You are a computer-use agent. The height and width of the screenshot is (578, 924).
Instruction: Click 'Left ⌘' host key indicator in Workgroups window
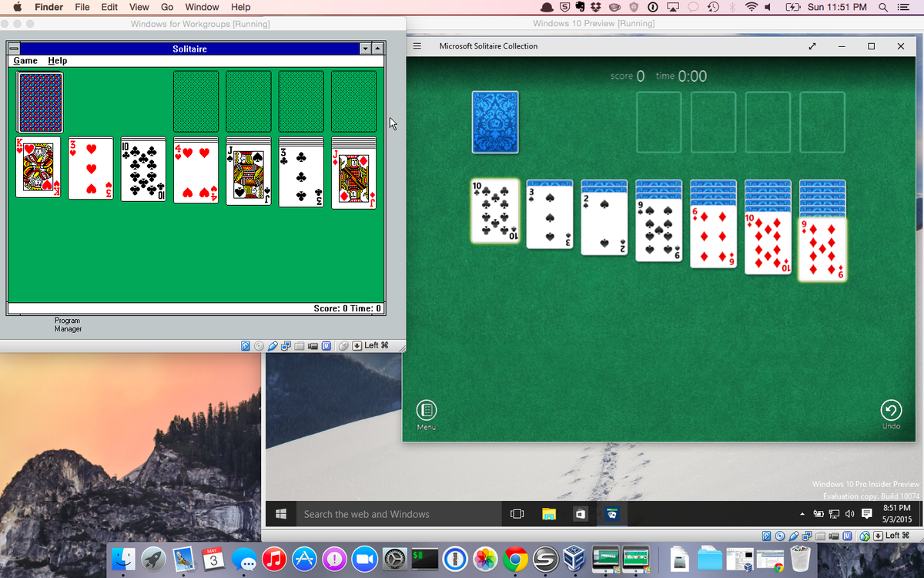(376, 345)
